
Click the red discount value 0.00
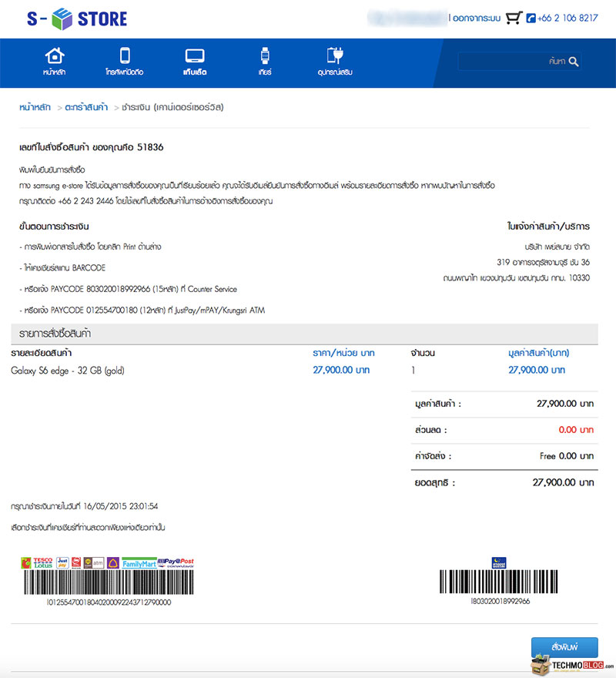pyautogui.click(x=576, y=430)
